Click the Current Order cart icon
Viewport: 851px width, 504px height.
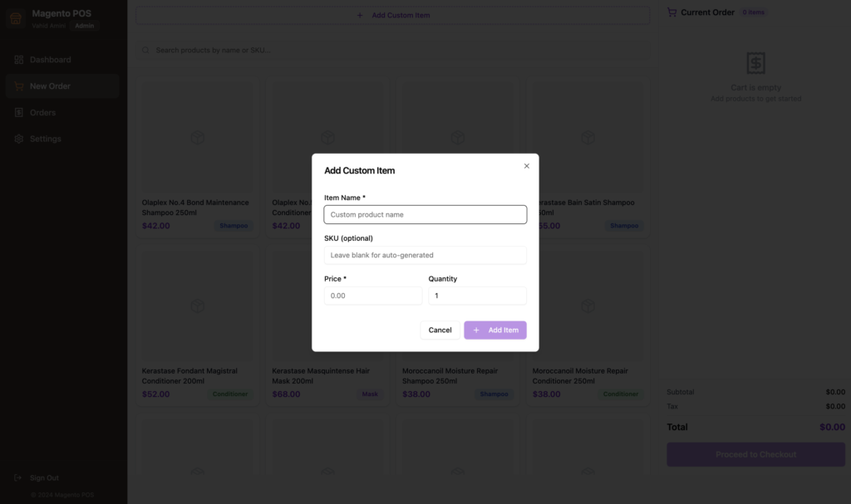671,12
